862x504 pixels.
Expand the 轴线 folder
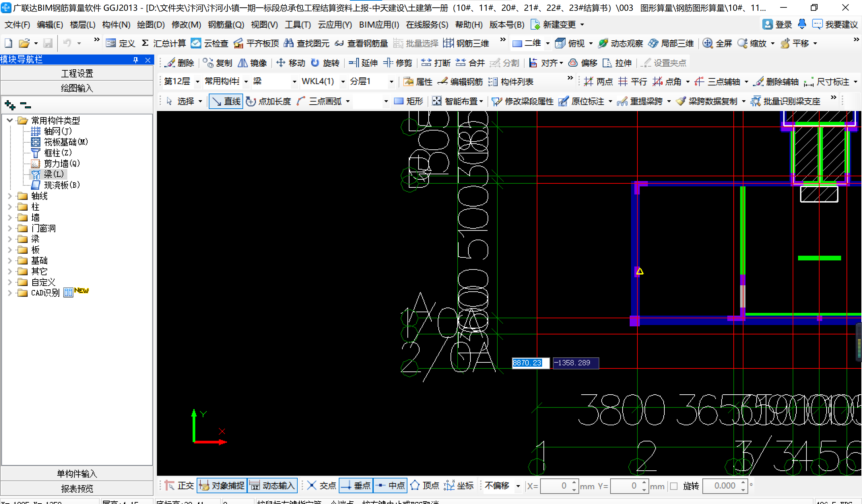coord(9,196)
